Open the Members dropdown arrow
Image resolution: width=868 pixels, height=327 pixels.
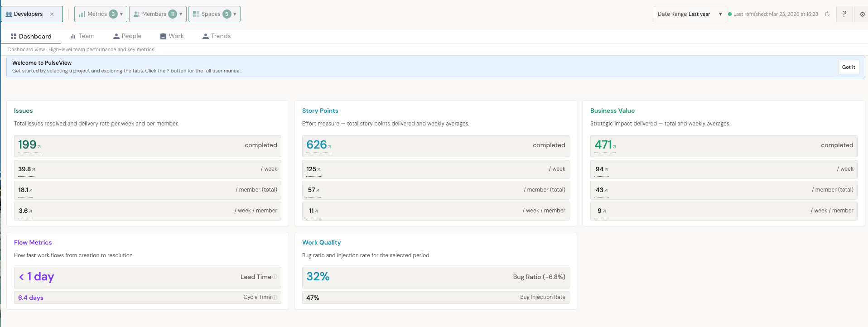[181, 14]
